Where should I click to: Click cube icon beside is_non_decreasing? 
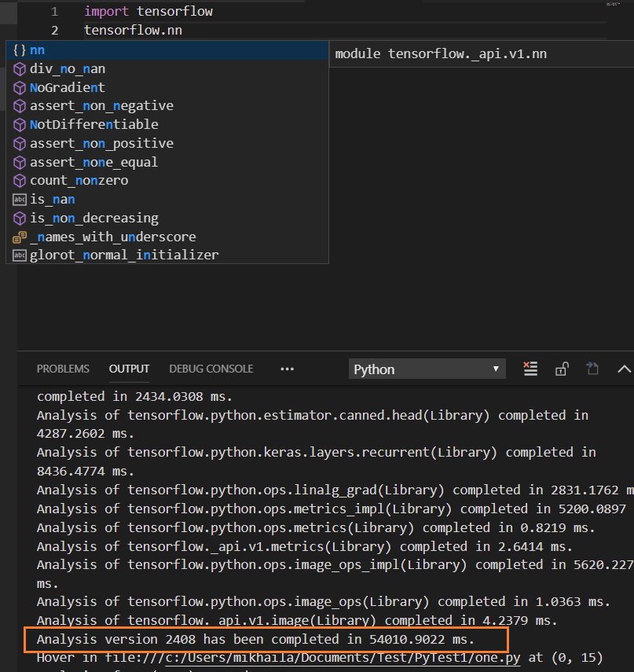20,218
